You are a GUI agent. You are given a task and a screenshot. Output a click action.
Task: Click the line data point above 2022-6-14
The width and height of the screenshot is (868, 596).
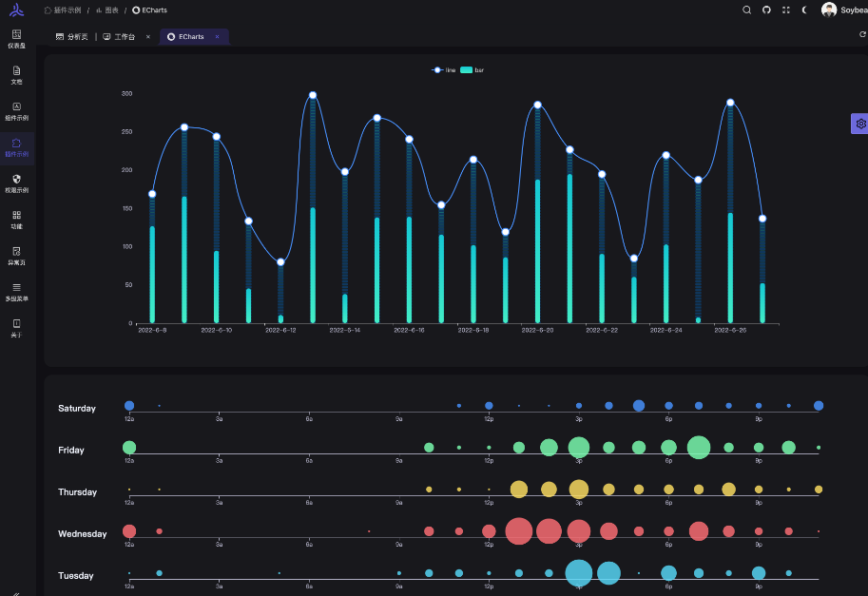point(345,171)
